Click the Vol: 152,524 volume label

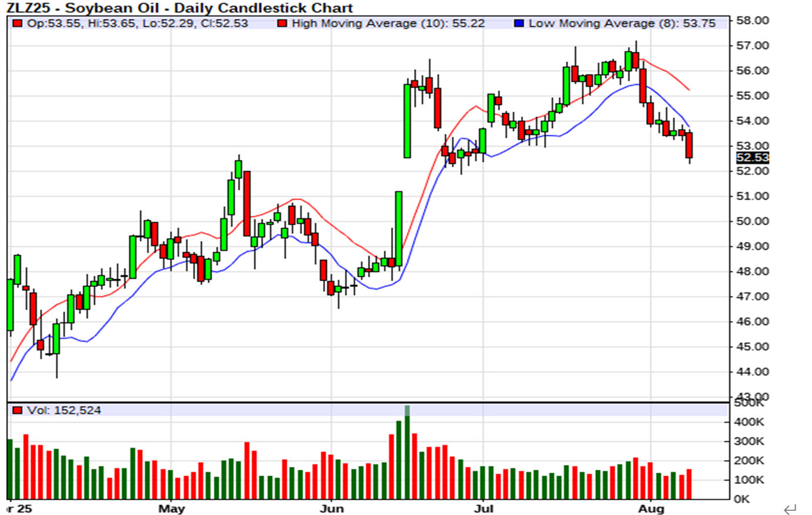[x=63, y=410]
